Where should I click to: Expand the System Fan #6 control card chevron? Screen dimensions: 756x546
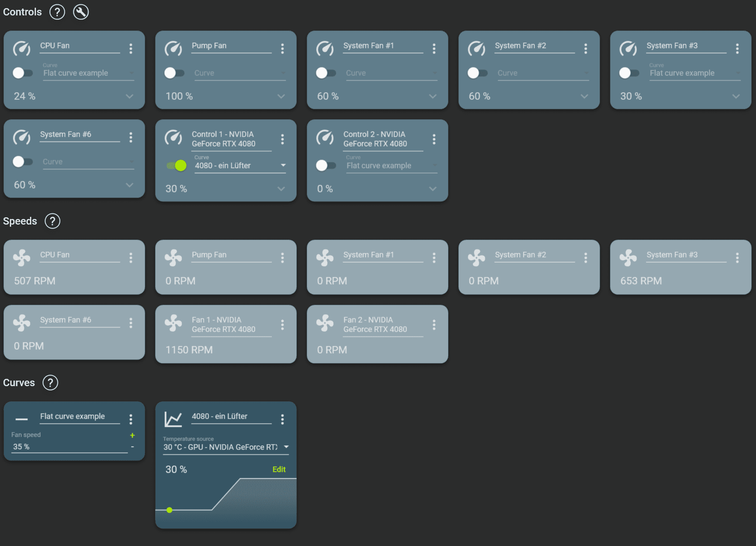pyautogui.click(x=129, y=185)
